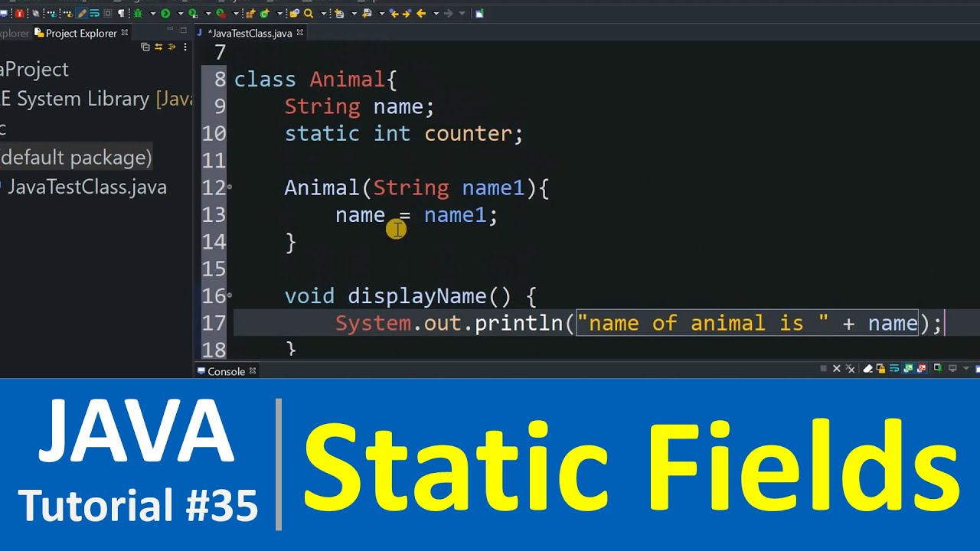Click the Open Type icon

click(x=294, y=14)
